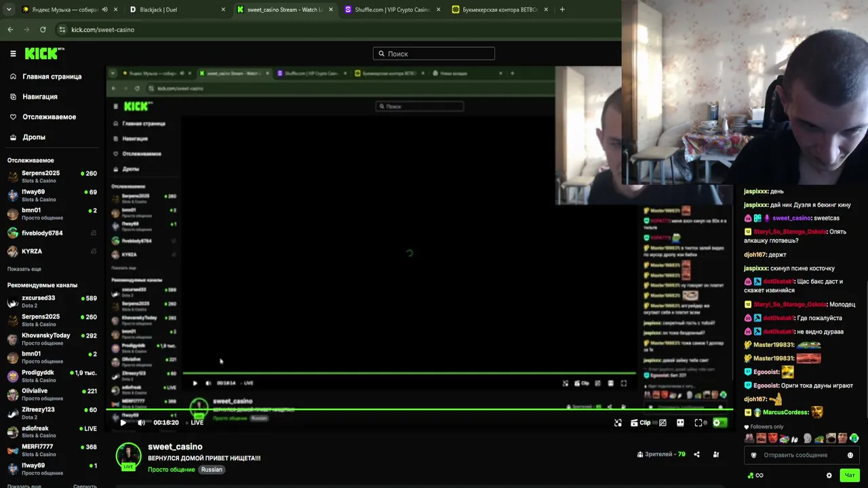Screen dimensions: 868x488
Task: Open player settings via the green gear
Action: [x=717, y=423]
